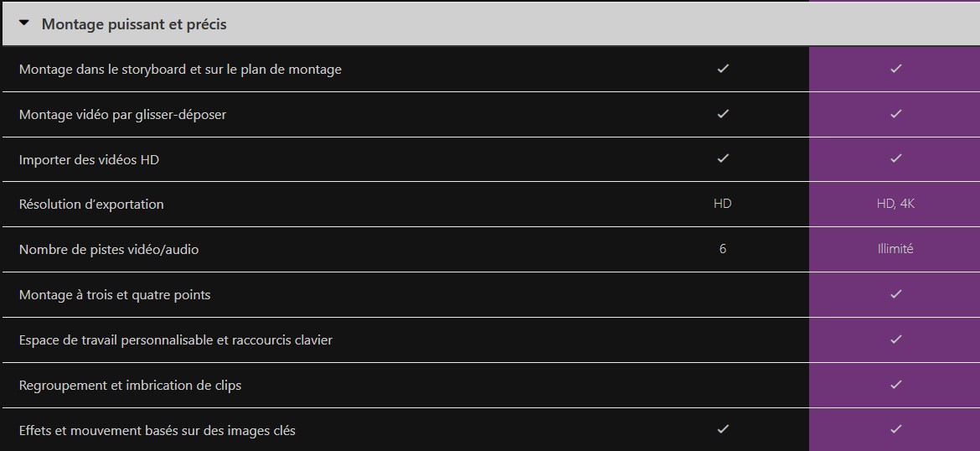
Task: Collapse the 'Montage puissant et précis' section arrow
Action: [24, 23]
